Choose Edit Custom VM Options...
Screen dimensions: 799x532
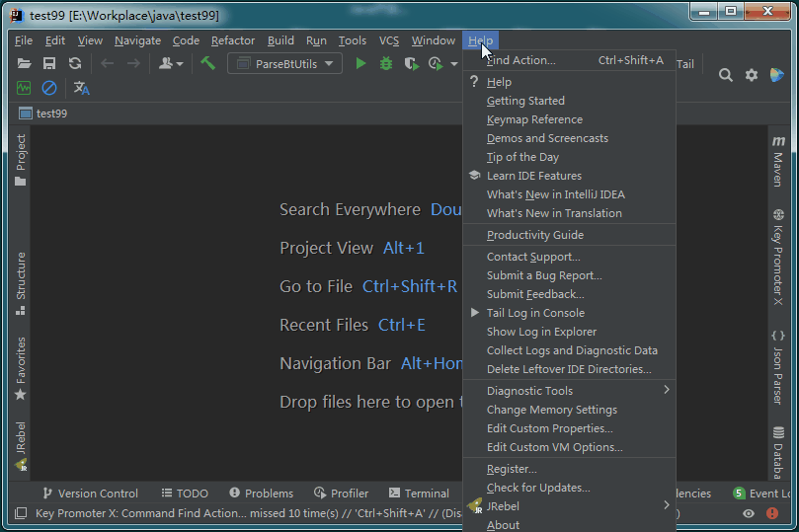coord(569,447)
